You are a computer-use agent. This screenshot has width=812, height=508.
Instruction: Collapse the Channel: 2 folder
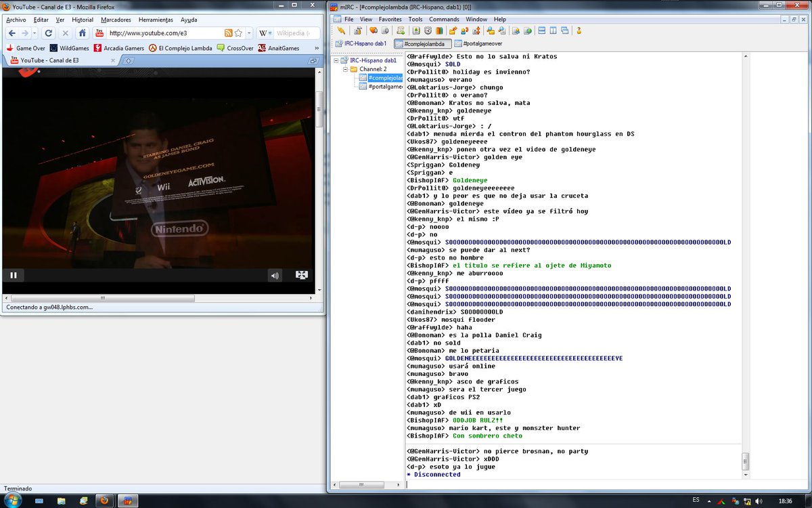pos(345,69)
